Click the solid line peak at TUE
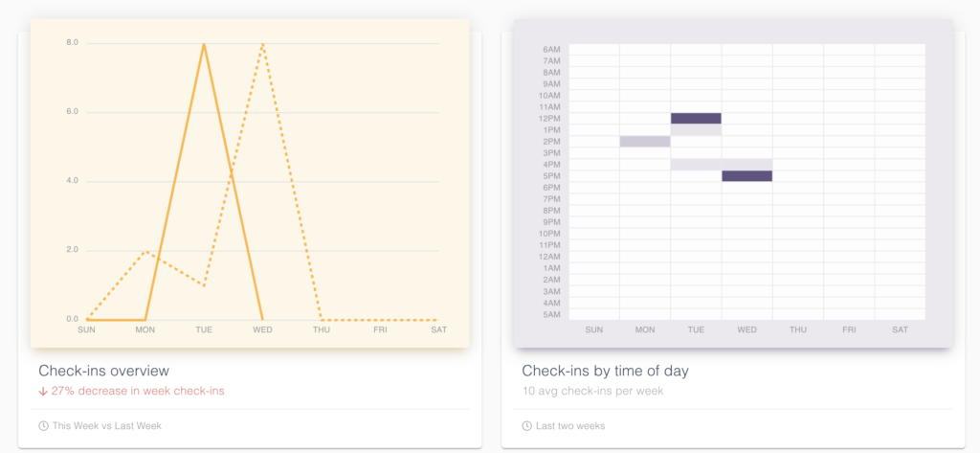980x453 pixels. coord(204,43)
